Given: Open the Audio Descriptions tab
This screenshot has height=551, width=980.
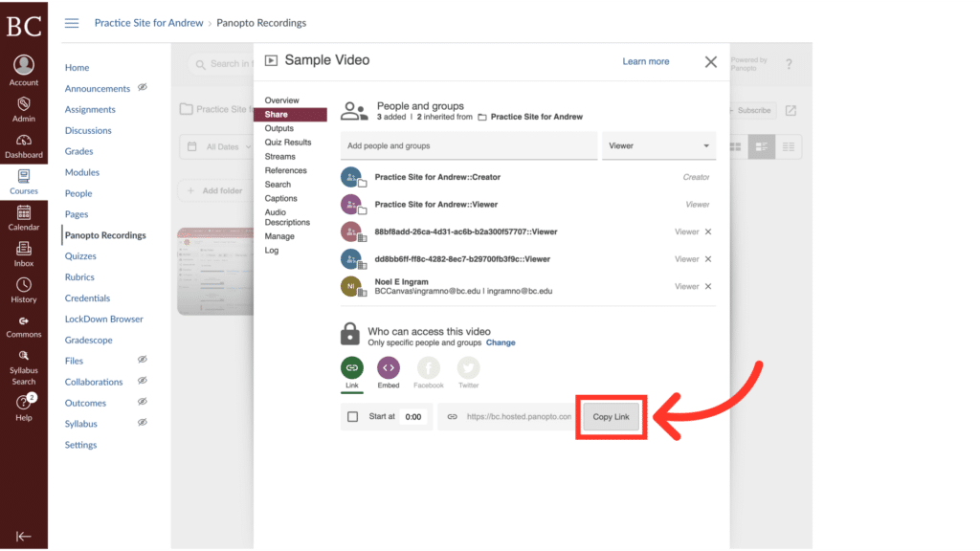Looking at the screenshot, I should coord(287,217).
